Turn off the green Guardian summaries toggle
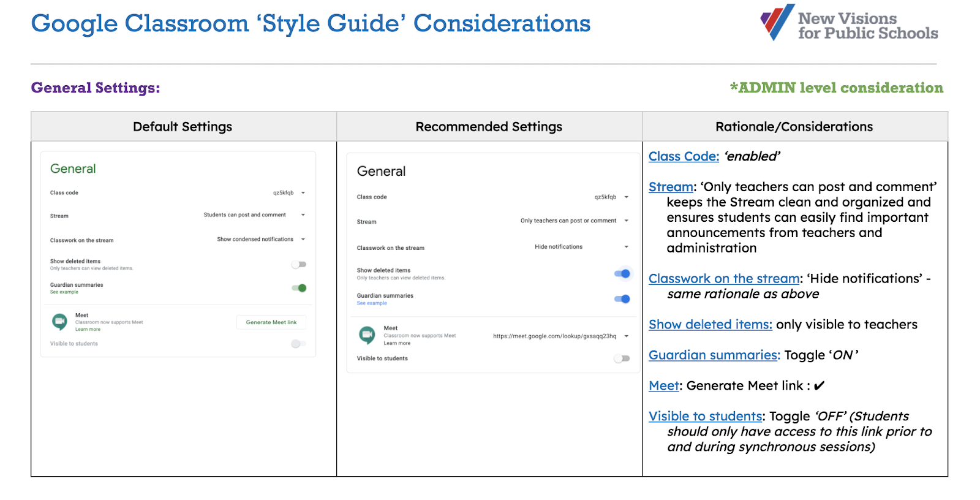This screenshot has width=980, height=500. coord(299,288)
